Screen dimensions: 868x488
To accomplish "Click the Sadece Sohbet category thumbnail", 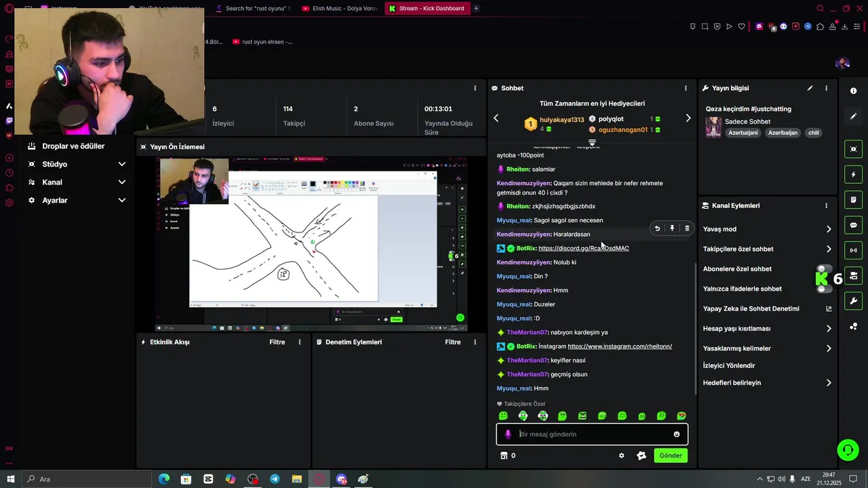I will 713,127.
